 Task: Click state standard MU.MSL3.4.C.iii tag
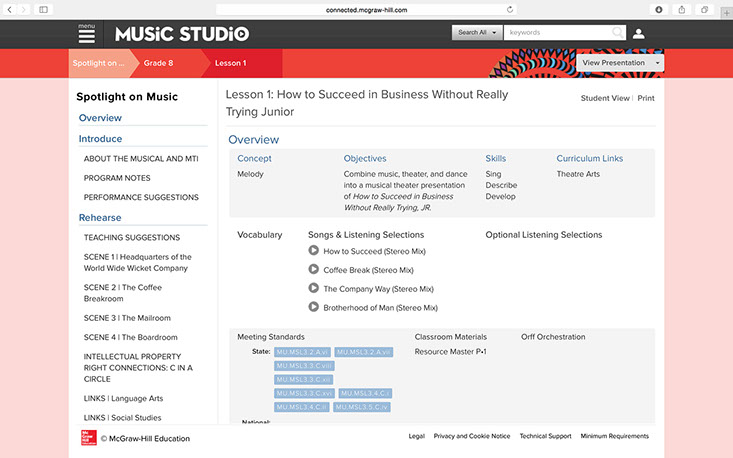click(x=302, y=407)
